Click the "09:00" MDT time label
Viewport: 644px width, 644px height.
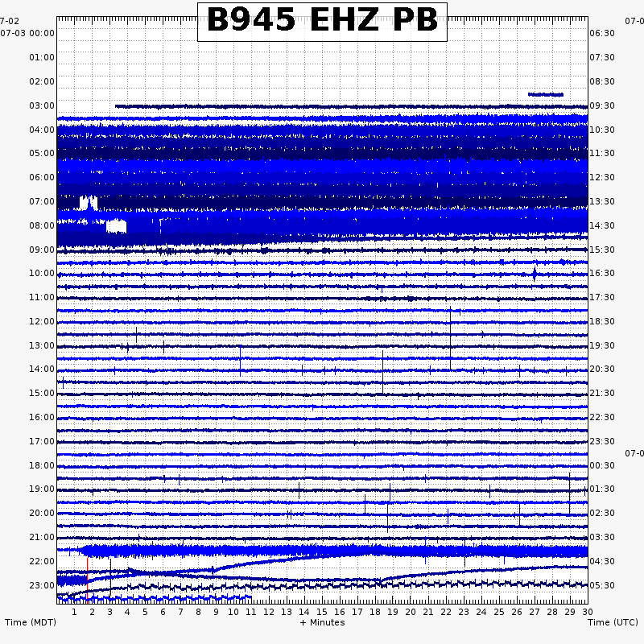[x=42, y=250]
